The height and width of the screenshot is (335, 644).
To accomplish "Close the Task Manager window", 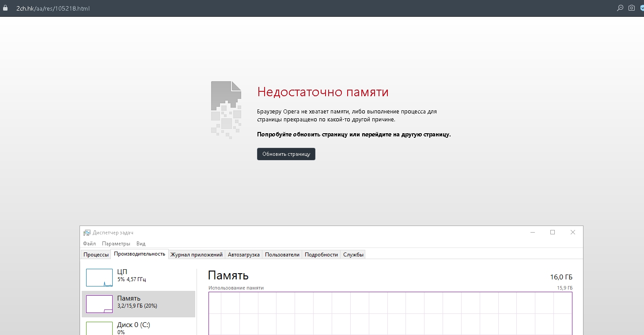I will click(x=573, y=232).
